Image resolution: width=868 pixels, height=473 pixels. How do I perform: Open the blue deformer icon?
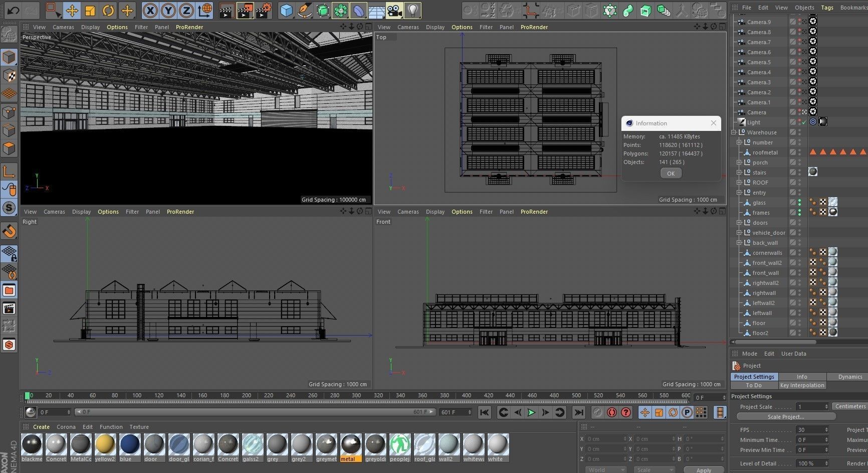click(x=359, y=10)
